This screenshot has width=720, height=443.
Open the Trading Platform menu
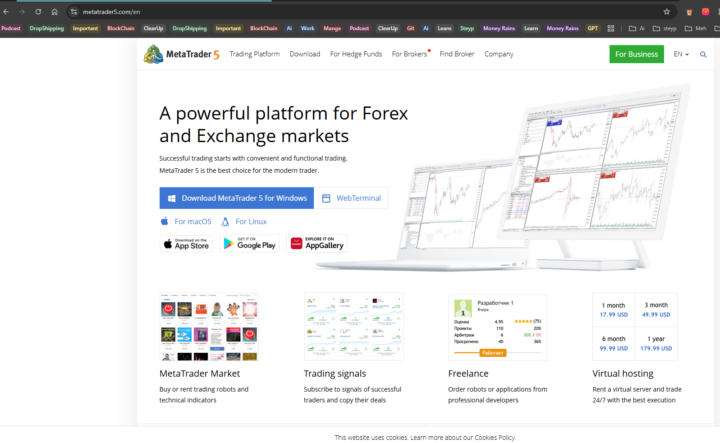254,54
